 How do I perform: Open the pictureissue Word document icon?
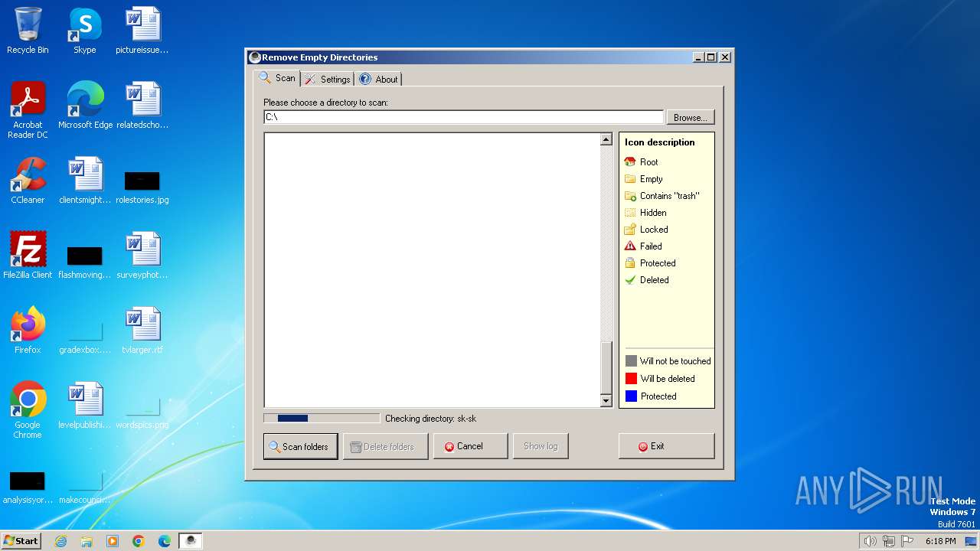click(x=142, y=31)
